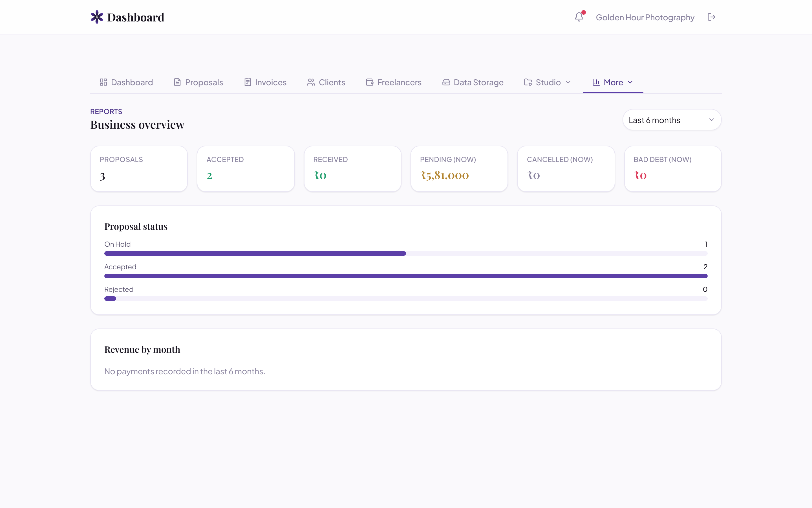
Task: Click the More bar chart icon
Action: (596, 82)
